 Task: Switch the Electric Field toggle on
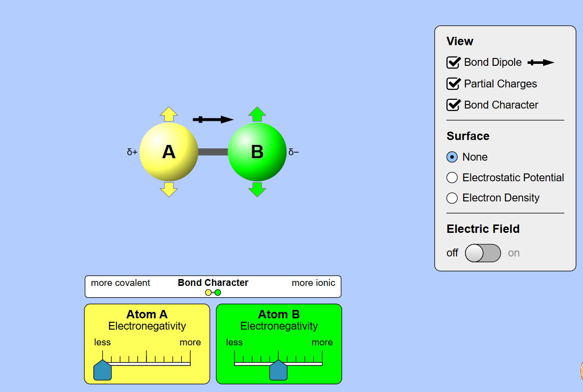click(x=483, y=253)
